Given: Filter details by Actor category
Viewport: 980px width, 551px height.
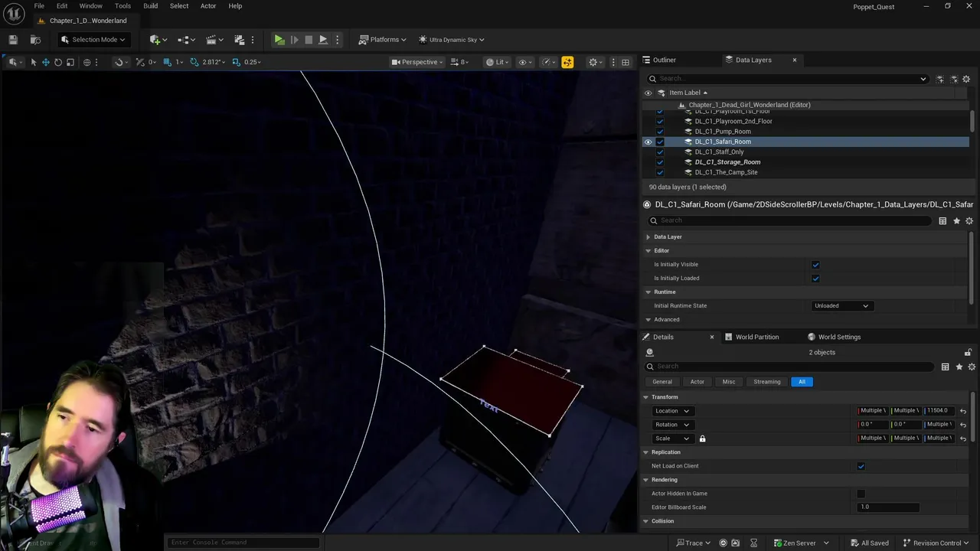Looking at the screenshot, I should tap(697, 382).
